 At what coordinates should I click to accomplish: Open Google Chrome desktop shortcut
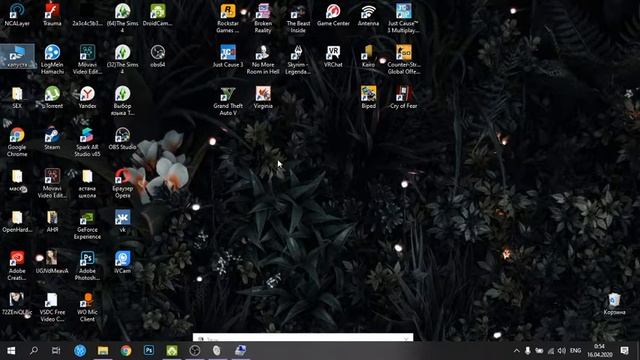(x=17, y=142)
